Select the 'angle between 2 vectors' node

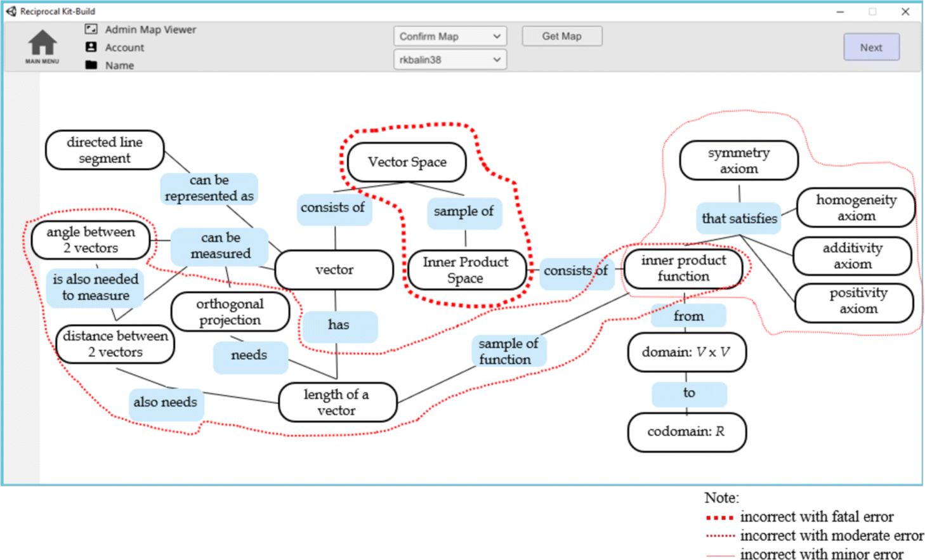tap(91, 240)
